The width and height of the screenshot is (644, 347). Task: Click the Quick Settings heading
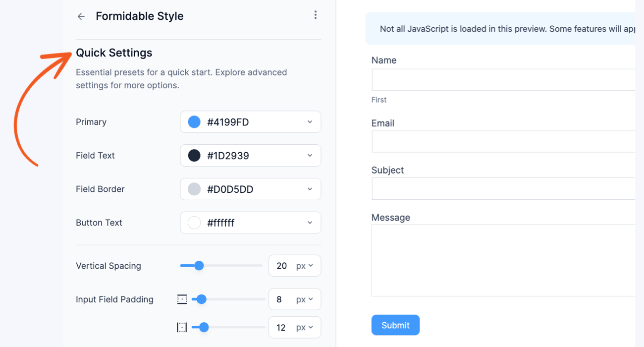coord(114,53)
